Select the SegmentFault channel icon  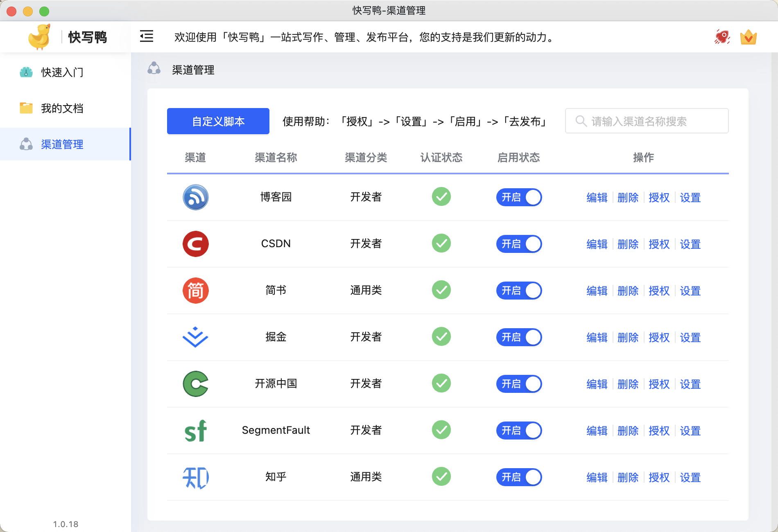pos(196,430)
